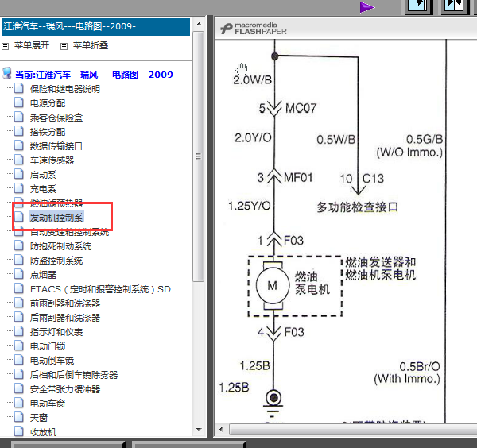Click the computer icon beside 当前 root node

coord(6,74)
